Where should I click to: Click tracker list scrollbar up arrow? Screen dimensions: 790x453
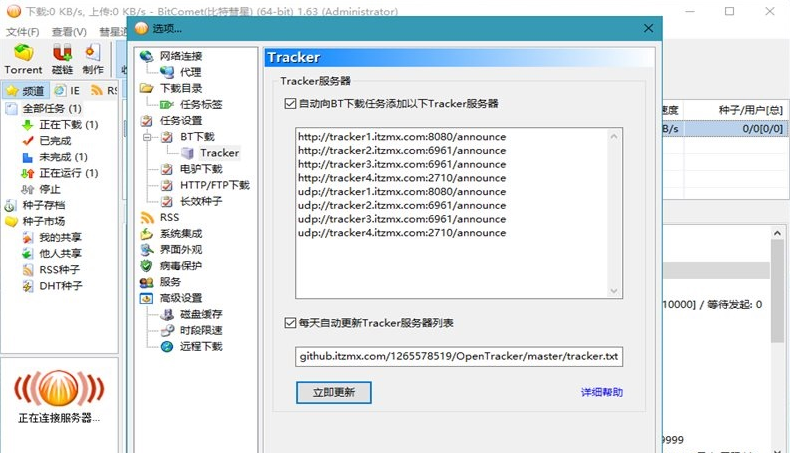pyautogui.click(x=614, y=136)
